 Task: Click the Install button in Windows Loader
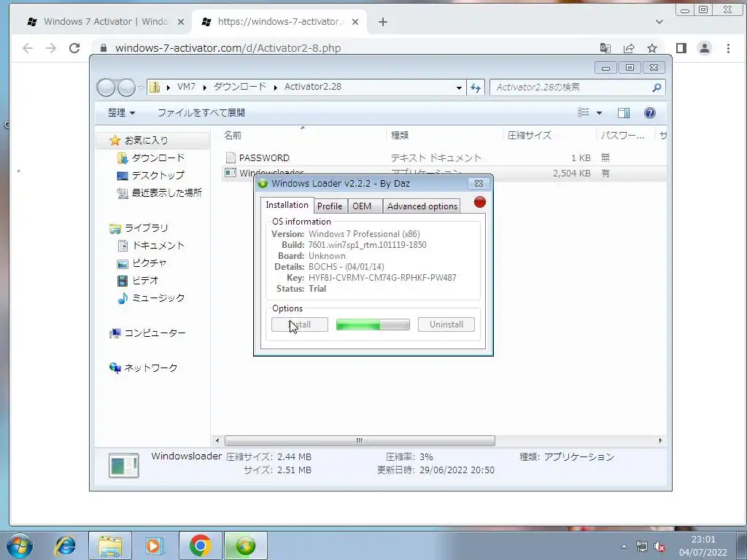(x=300, y=324)
